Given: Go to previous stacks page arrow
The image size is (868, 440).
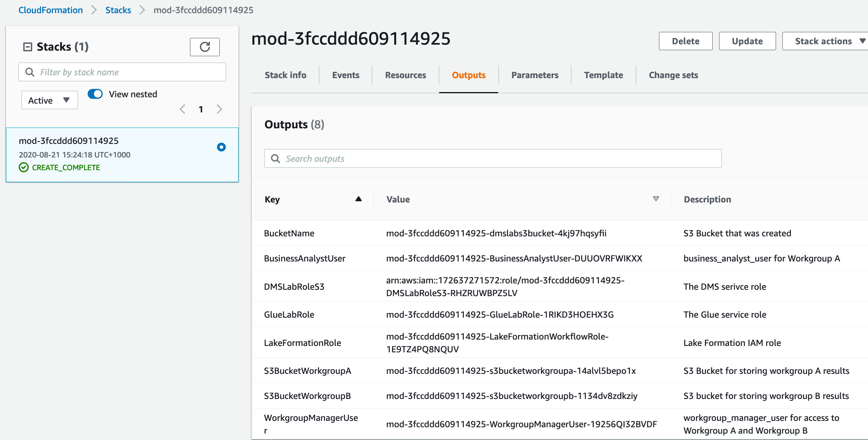Looking at the screenshot, I should pyautogui.click(x=182, y=109).
